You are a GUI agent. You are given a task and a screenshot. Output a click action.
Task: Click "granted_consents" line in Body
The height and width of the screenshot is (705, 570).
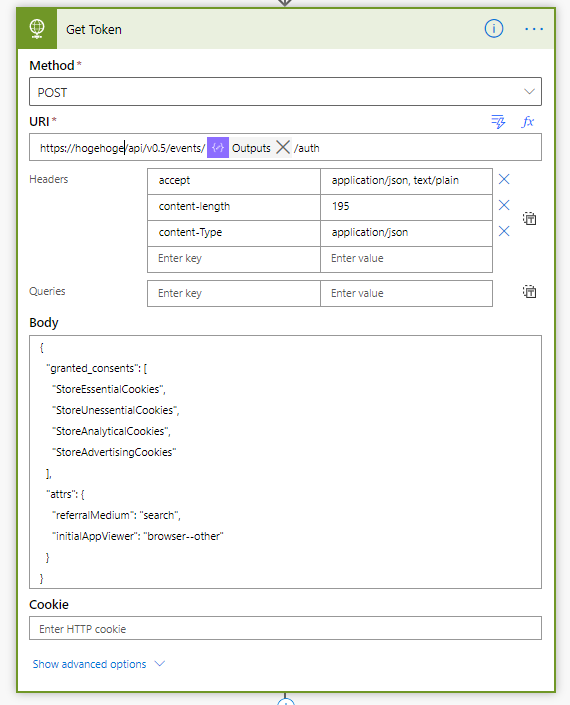click(x=97, y=368)
